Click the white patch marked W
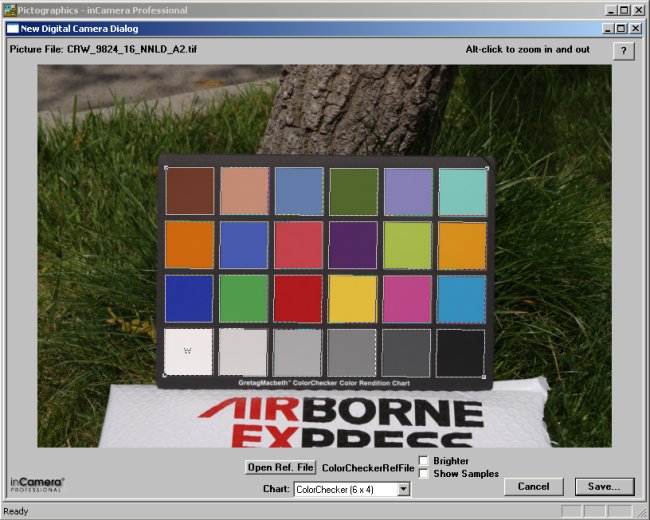Image resolution: width=650 pixels, height=520 pixels. (188, 352)
